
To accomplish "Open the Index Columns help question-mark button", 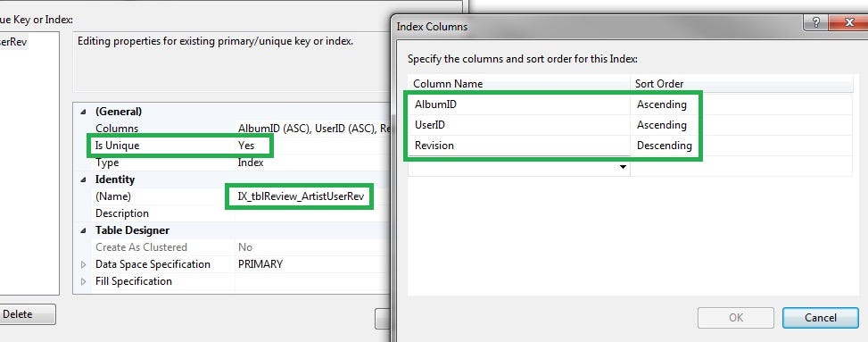I will [x=816, y=22].
